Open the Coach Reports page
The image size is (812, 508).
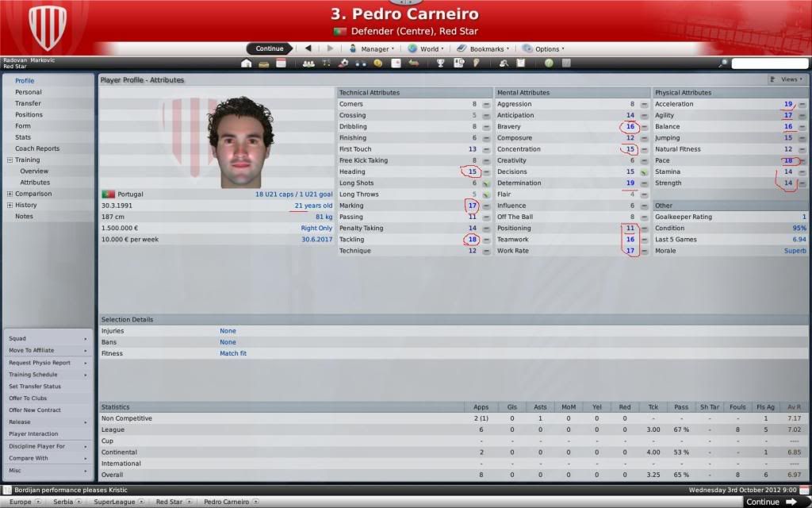(37, 148)
